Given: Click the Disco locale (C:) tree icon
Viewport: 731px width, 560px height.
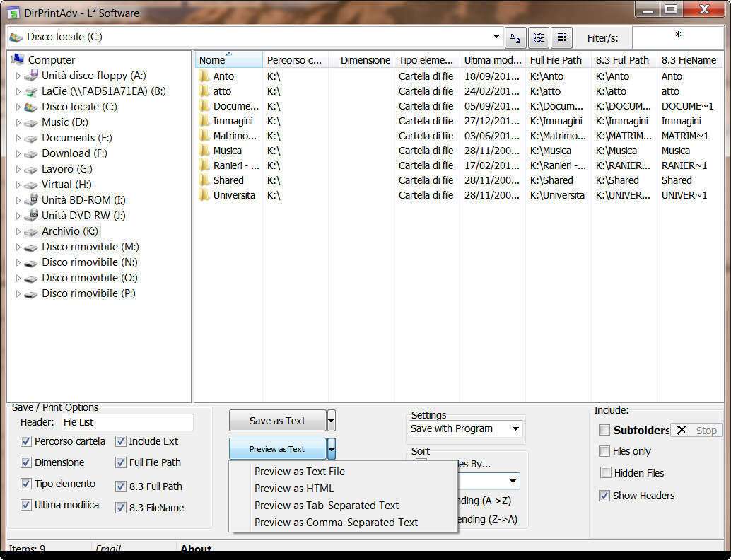Looking at the screenshot, I should (x=31, y=107).
